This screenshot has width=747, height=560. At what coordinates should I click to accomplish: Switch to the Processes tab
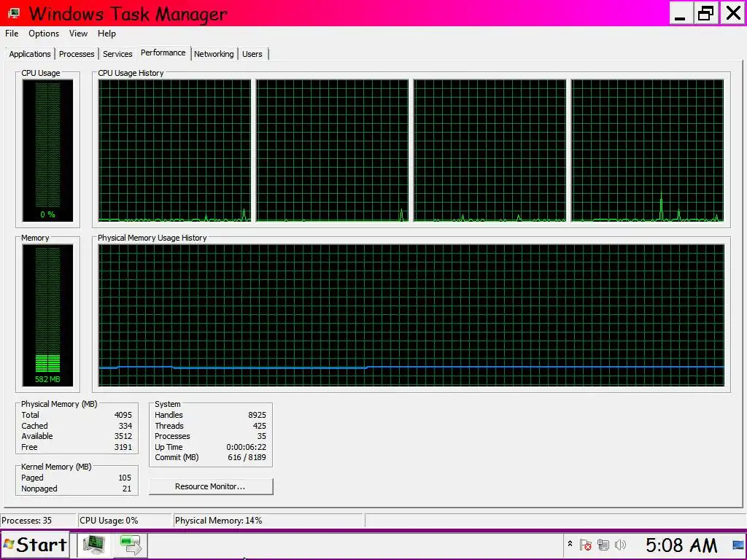(x=77, y=54)
